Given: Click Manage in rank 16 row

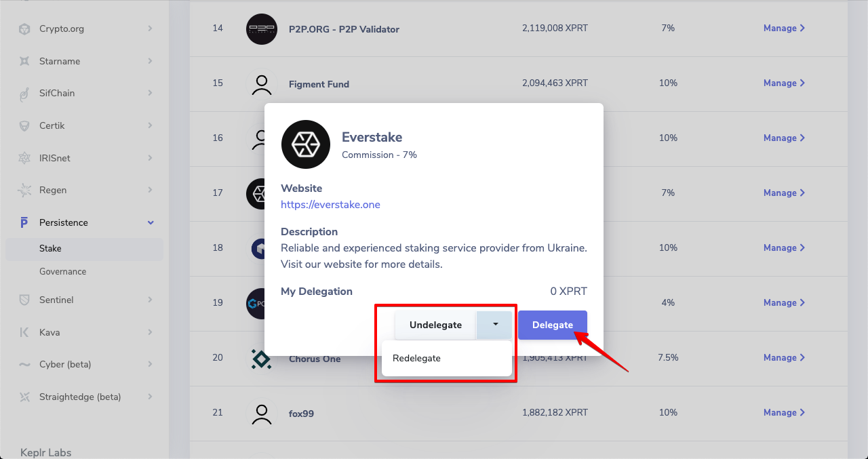Looking at the screenshot, I should click(784, 138).
